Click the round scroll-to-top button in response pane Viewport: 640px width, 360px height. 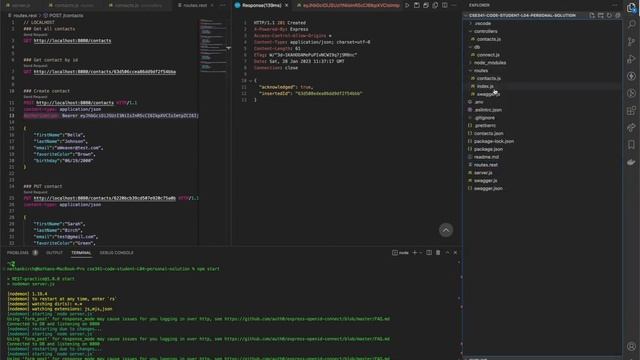[x=446, y=230]
